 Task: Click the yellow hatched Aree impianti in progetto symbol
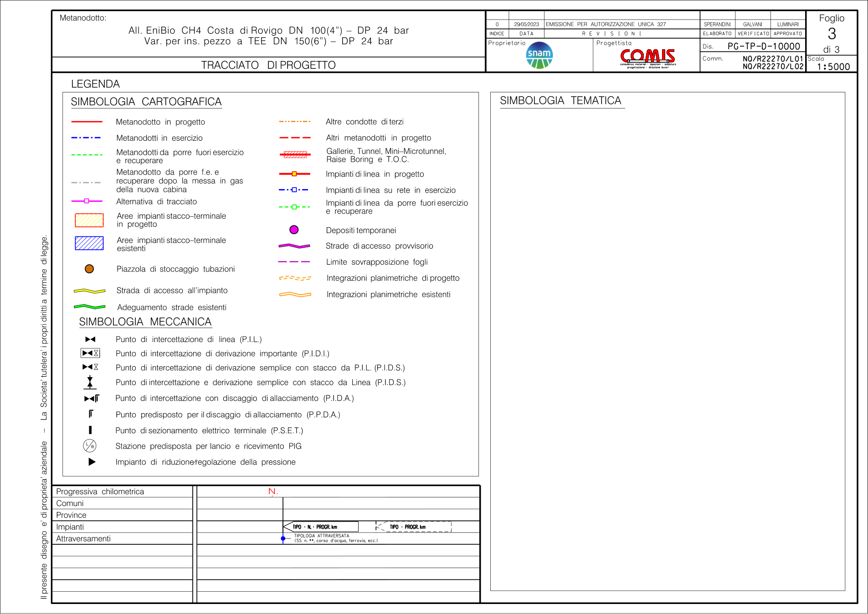point(89,220)
